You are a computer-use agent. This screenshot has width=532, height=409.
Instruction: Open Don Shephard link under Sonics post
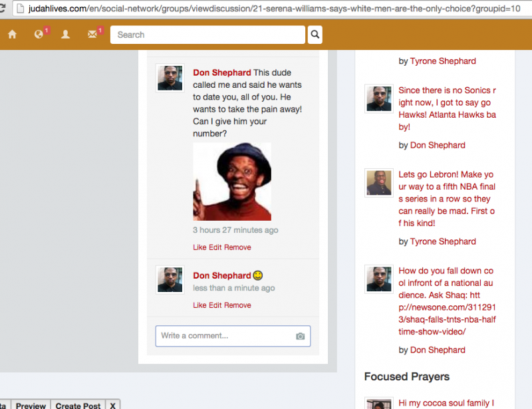(438, 145)
